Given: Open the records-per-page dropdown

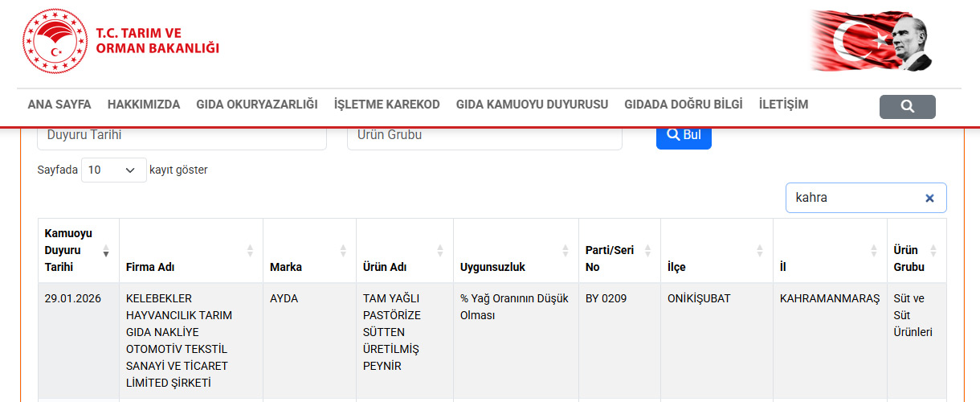Looking at the screenshot, I should pos(113,170).
